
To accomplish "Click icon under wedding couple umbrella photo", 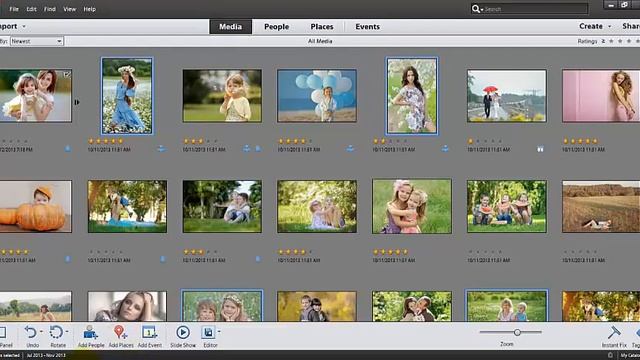I will click(540, 149).
